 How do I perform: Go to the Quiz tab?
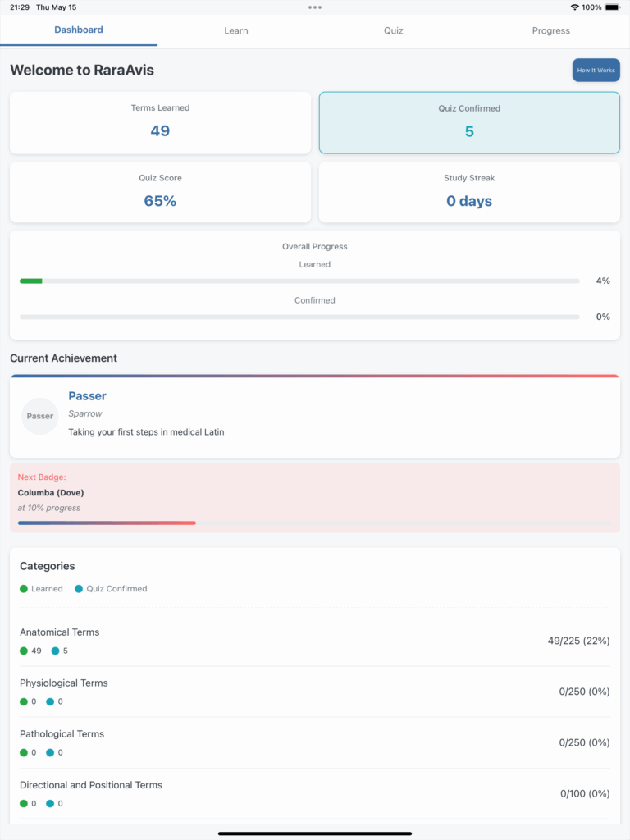[x=393, y=31]
